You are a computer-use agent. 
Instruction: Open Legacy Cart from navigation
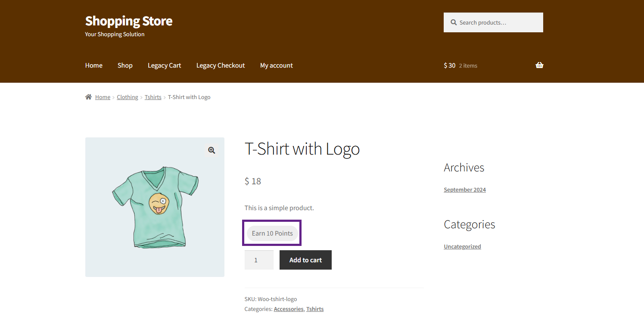click(164, 65)
